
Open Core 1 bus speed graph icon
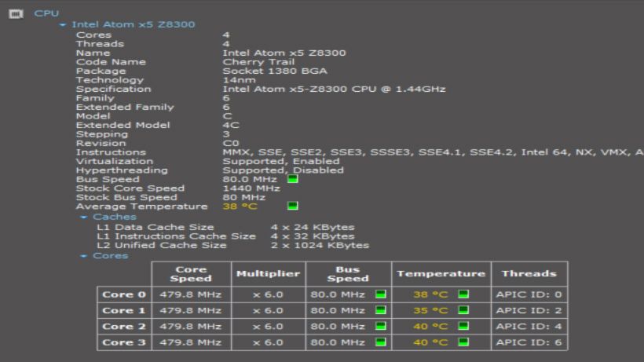click(382, 311)
